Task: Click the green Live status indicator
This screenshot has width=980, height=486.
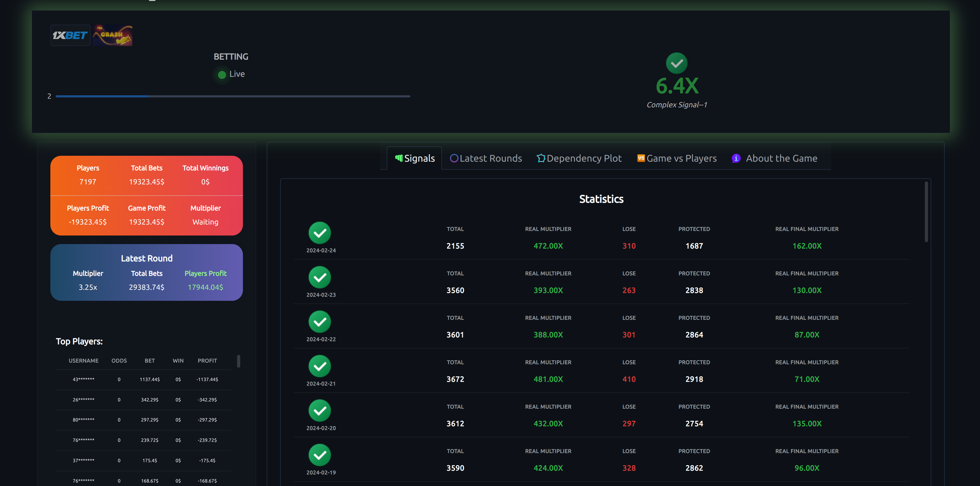Action: (x=222, y=75)
